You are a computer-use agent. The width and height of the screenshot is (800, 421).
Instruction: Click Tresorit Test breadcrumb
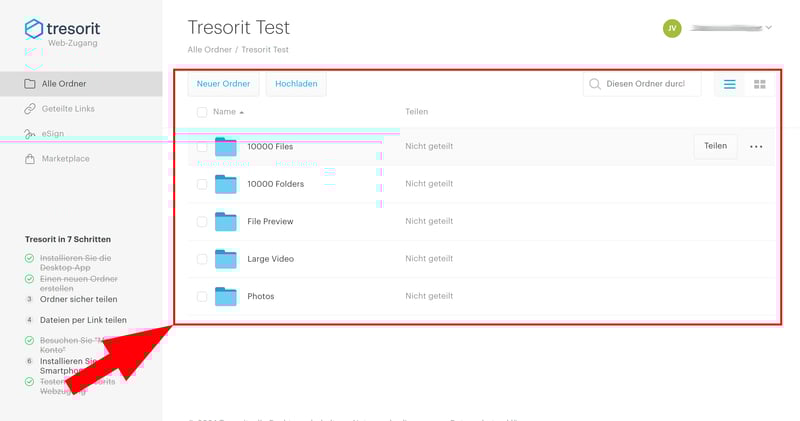pos(265,49)
